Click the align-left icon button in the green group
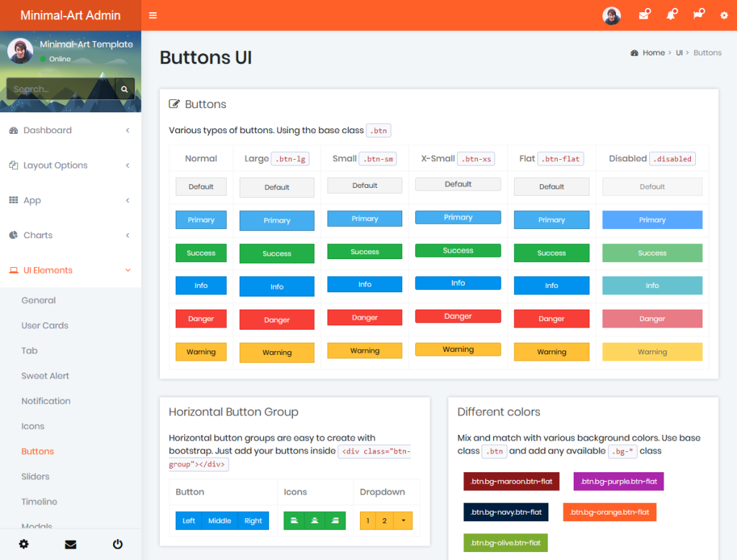Viewport: 737px width, 560px height. [294, 520]
